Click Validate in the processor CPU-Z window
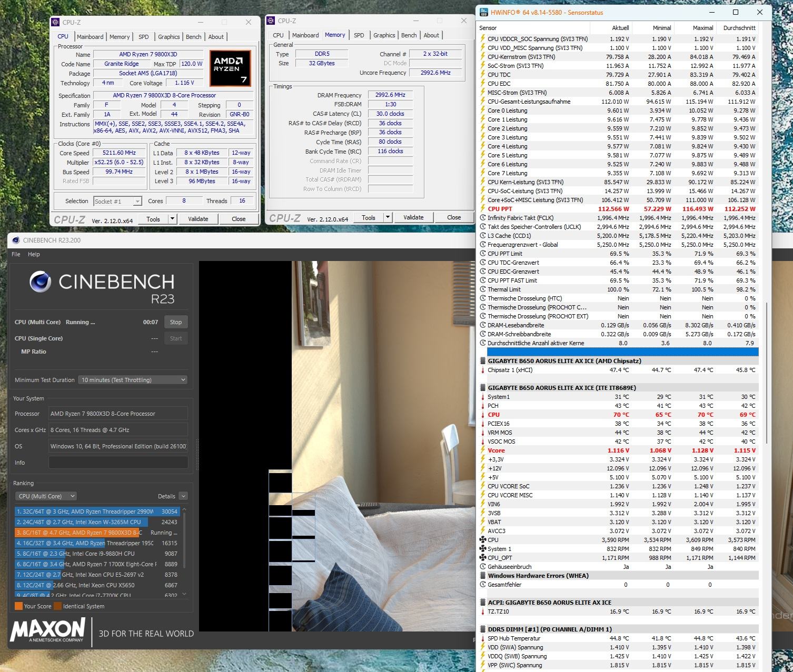This screenshot has height=672, width=793. click(198, 219)
